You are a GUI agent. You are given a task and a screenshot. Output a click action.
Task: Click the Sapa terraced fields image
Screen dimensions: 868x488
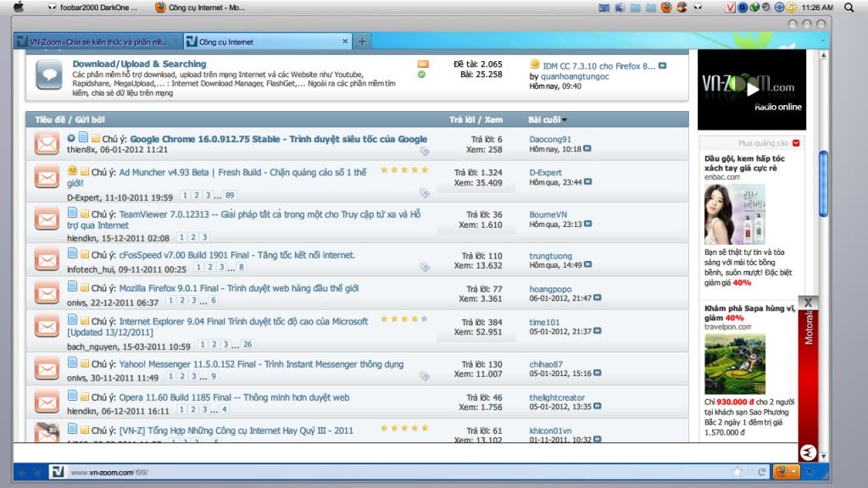tap(735, 363)
